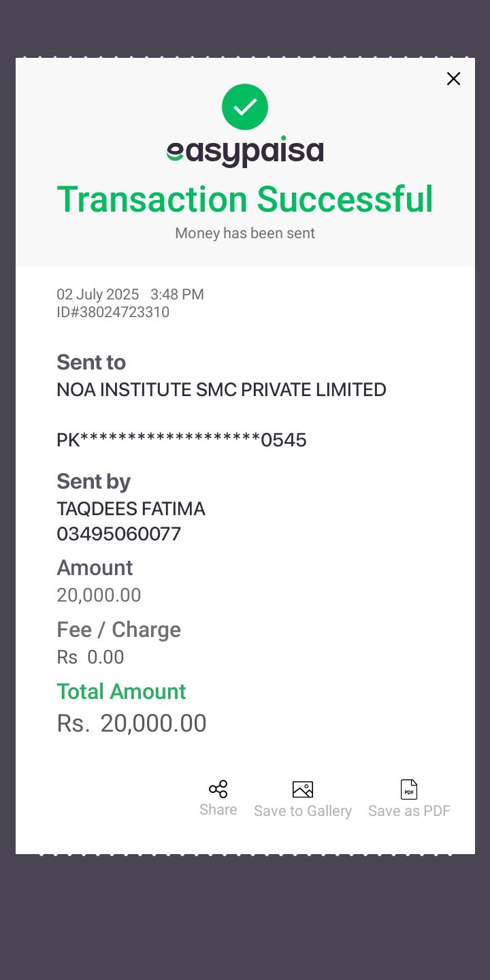490x980 pixels.
Task: Click the easypaisa logo
Action: pos(245,152)
